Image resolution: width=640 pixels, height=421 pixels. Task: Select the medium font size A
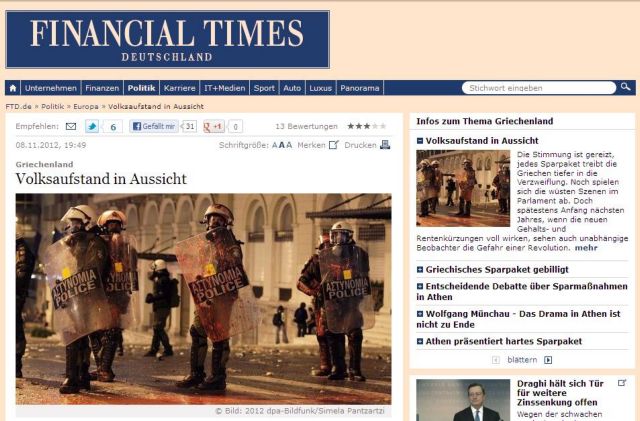(281, 145)
